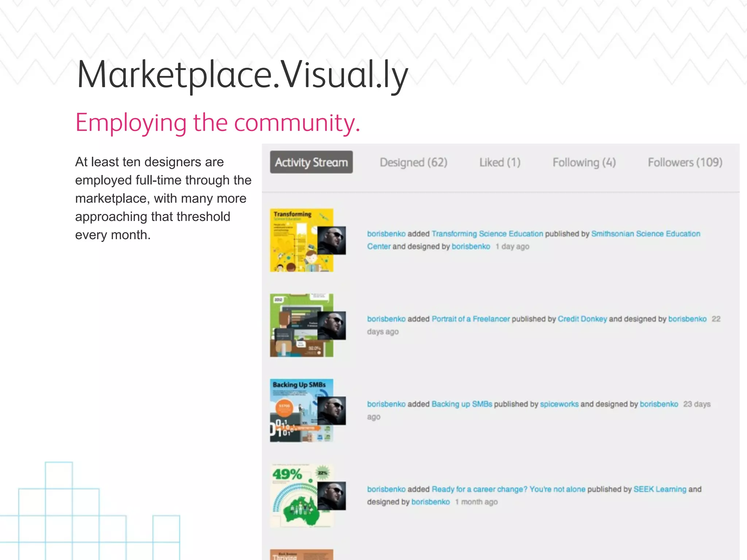
Task: Click designer borisbenko link before '23 days ago'
Action: pos(659,404)
